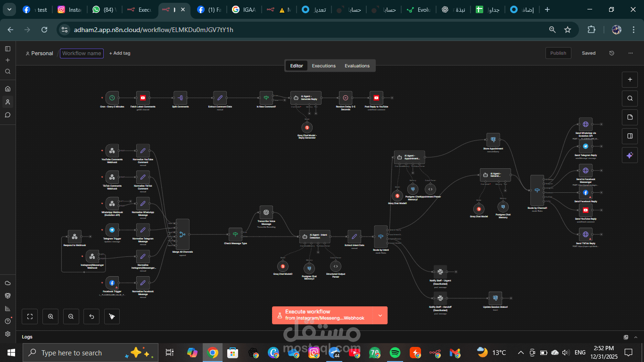Open the workflow options three-dot menu

630,53
